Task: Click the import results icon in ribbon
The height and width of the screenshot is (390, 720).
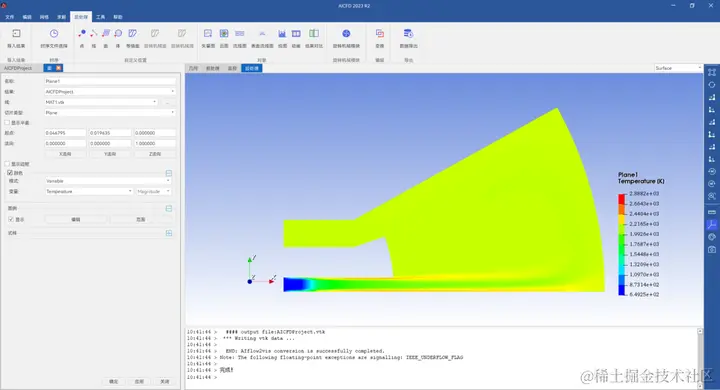Action: [x=16, y=34]
